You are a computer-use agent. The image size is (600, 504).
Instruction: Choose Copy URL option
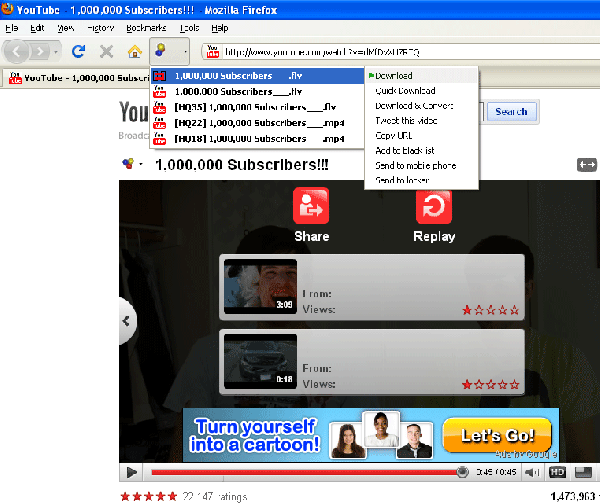422,135
